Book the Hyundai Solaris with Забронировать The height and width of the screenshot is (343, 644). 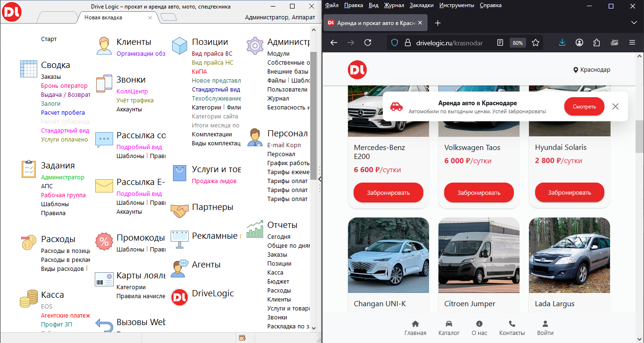pyautogui.click(x=570, y=192)
